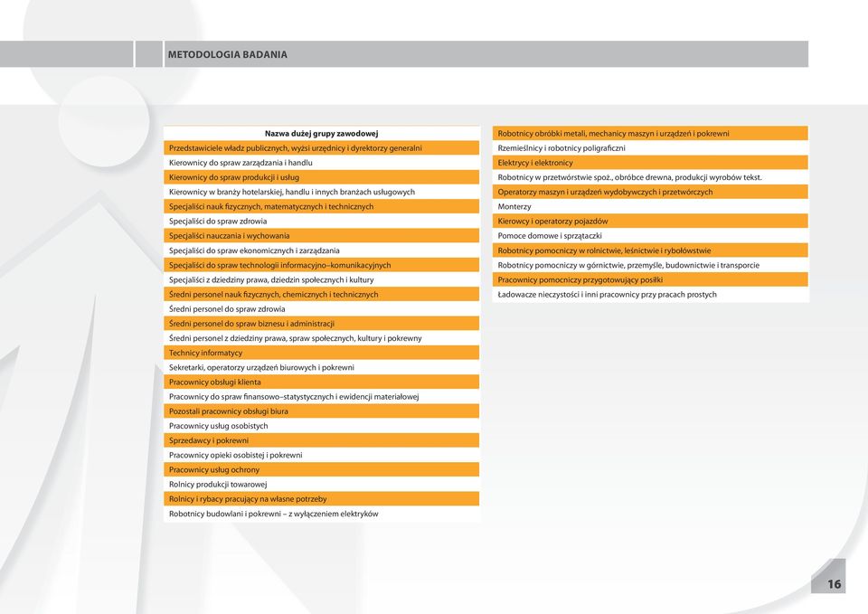This screenshot has width=868, height=614.
Task: Select 'Rolnicy produkcji towarowej' row
Action: pyautogui.click(x=321, y=485)
